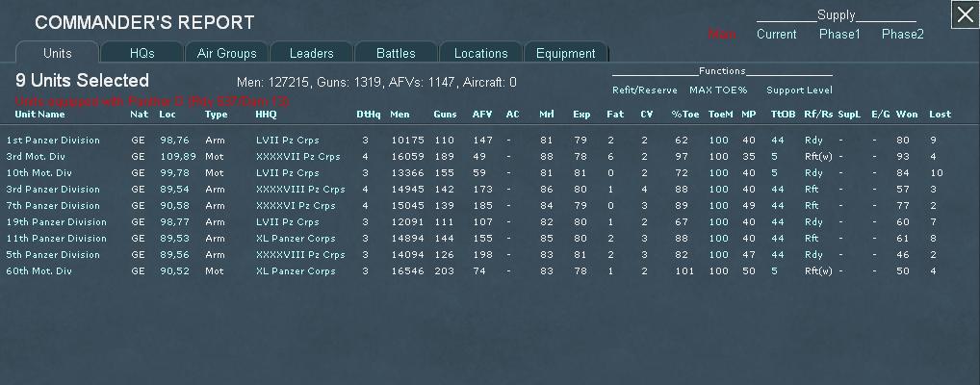Sort by the SupL column header
This screenshot has width=980, height=385.
849,115
